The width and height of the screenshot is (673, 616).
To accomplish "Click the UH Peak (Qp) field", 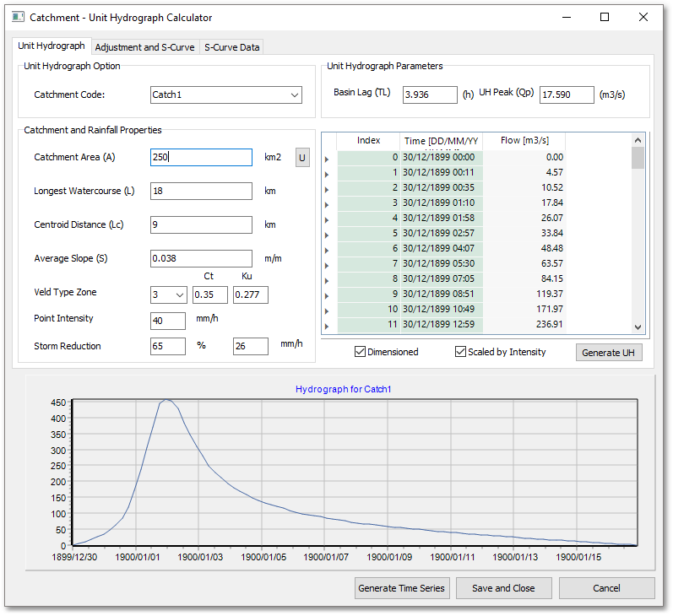I will 567,95.
